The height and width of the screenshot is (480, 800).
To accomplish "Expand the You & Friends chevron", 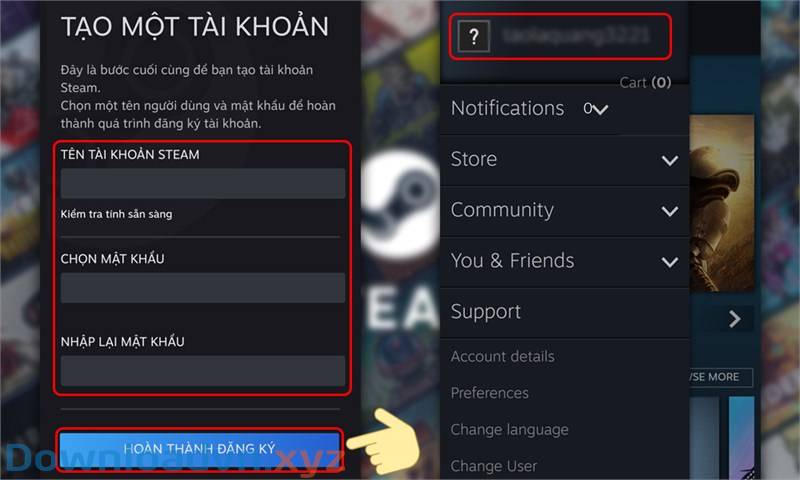I will click(670, 262).
